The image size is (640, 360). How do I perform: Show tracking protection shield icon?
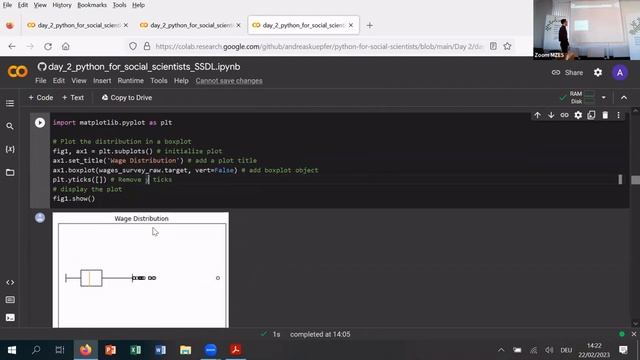(x=133, y=46)
